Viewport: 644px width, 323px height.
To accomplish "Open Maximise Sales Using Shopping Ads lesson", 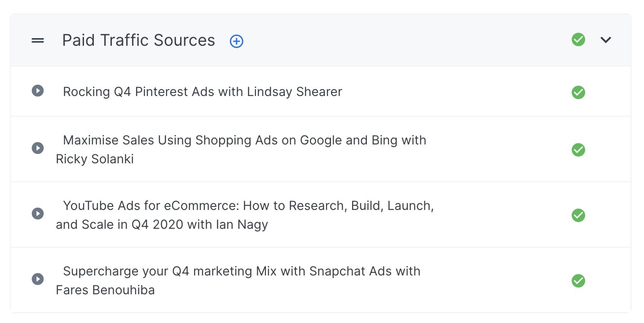I will click(x=241, y=149).
